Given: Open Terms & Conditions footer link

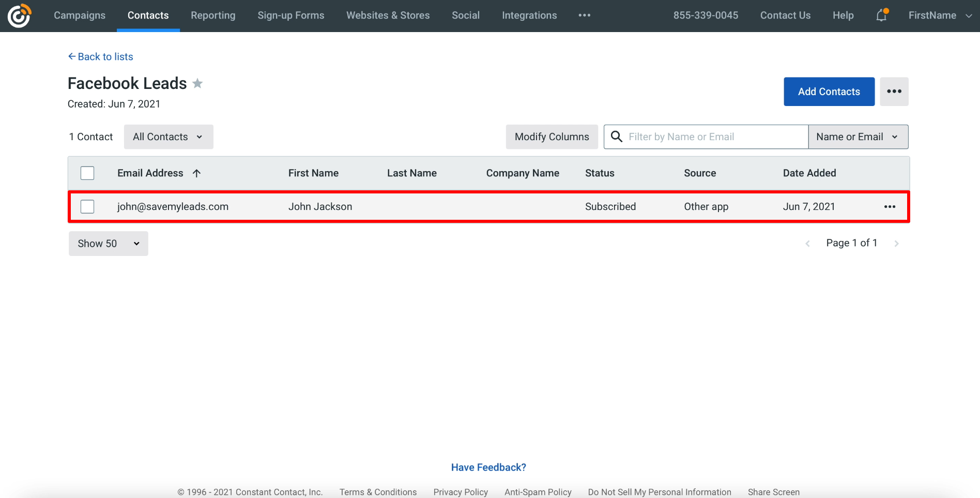Looking at the screenshot, I should pos(378,492).
